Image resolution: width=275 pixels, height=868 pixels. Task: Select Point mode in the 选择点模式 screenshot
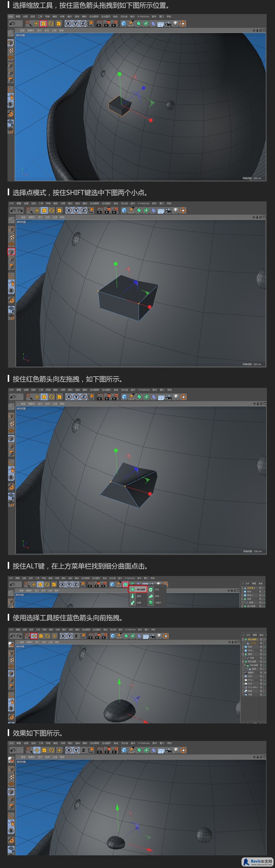click(11, 252)
